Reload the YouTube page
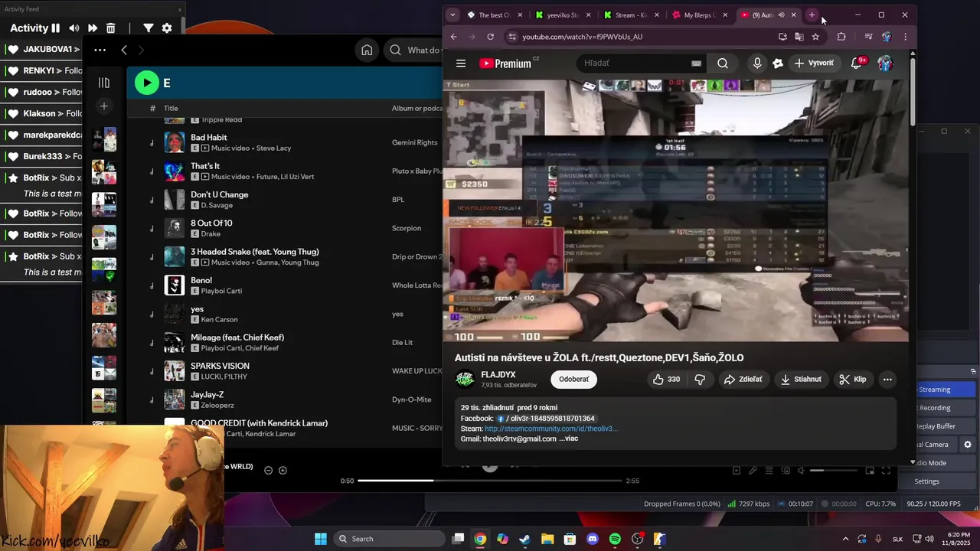Image resolution: width=980 pixels, height=551 pixels. tap(492, 37)
